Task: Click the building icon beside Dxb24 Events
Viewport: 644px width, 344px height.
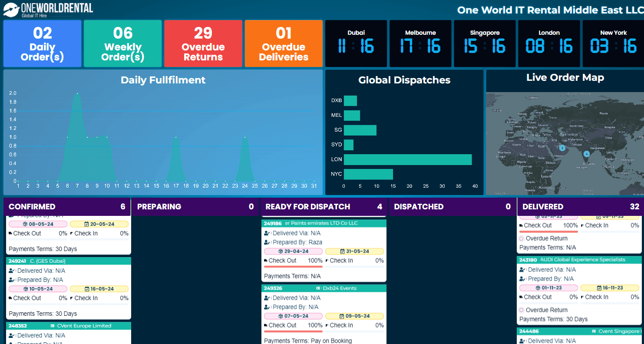Action: 318,288
